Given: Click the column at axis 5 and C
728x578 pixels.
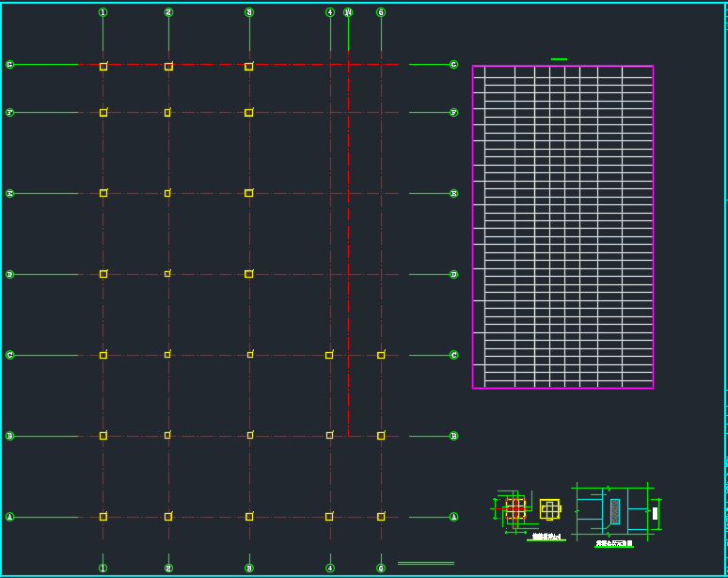Looking at the screenshot, I should (381, 355).
